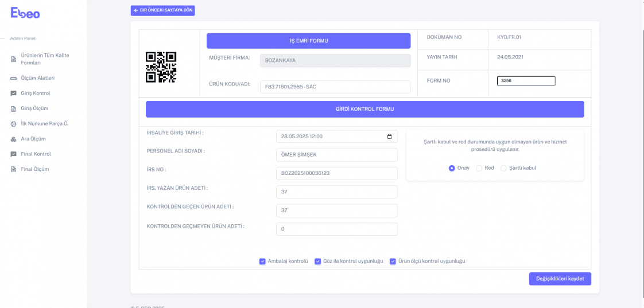Click Bir Önceki Sayfaya Dön button

[x=162, y=10]
